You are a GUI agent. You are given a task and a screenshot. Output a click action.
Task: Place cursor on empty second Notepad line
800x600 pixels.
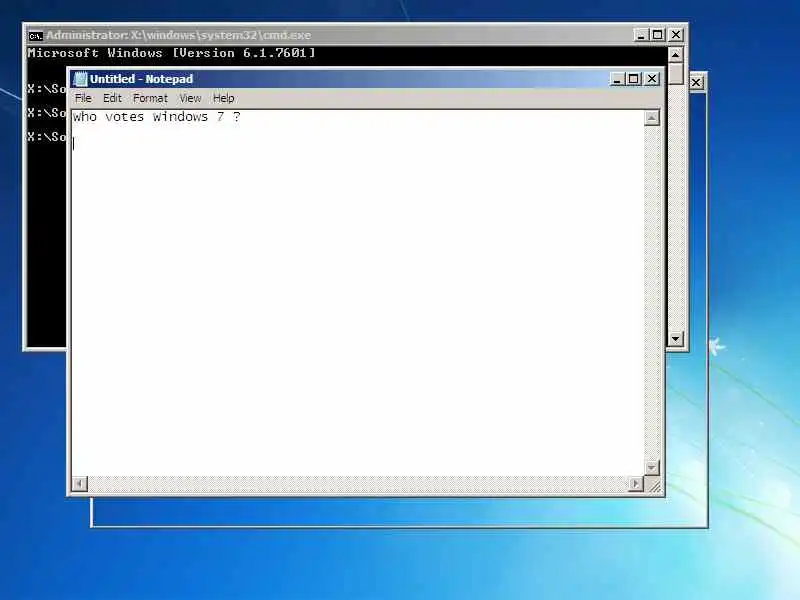pos(357,144)
